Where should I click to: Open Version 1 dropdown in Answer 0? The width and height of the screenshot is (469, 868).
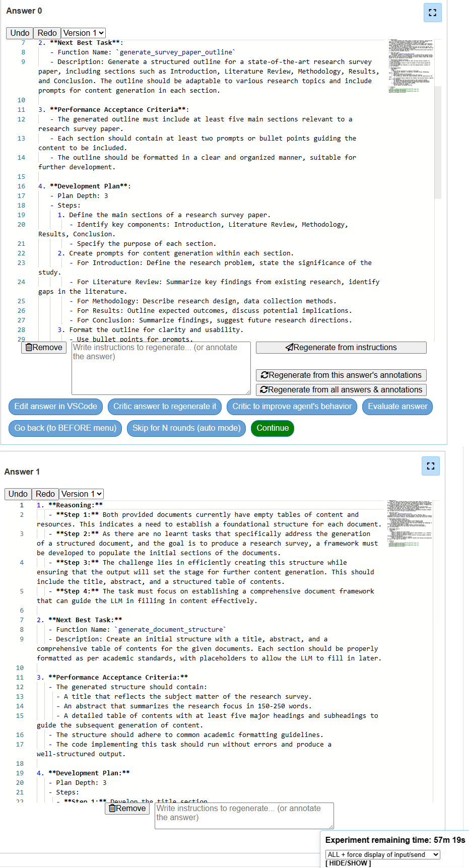[x=84, y=33]
